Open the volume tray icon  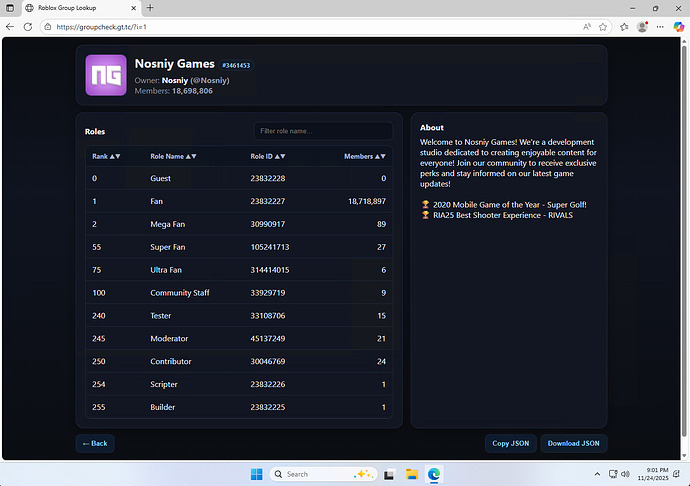[x=625, y=474]
